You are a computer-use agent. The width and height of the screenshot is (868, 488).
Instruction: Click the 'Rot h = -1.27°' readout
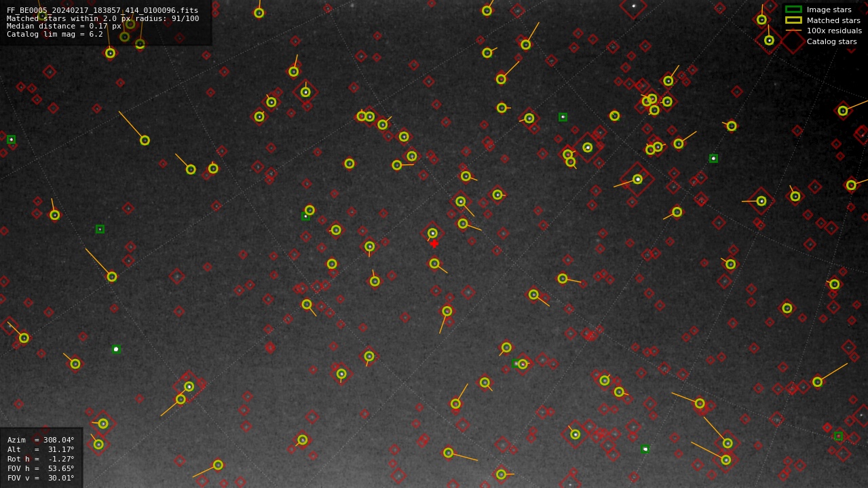click(41, 459)
